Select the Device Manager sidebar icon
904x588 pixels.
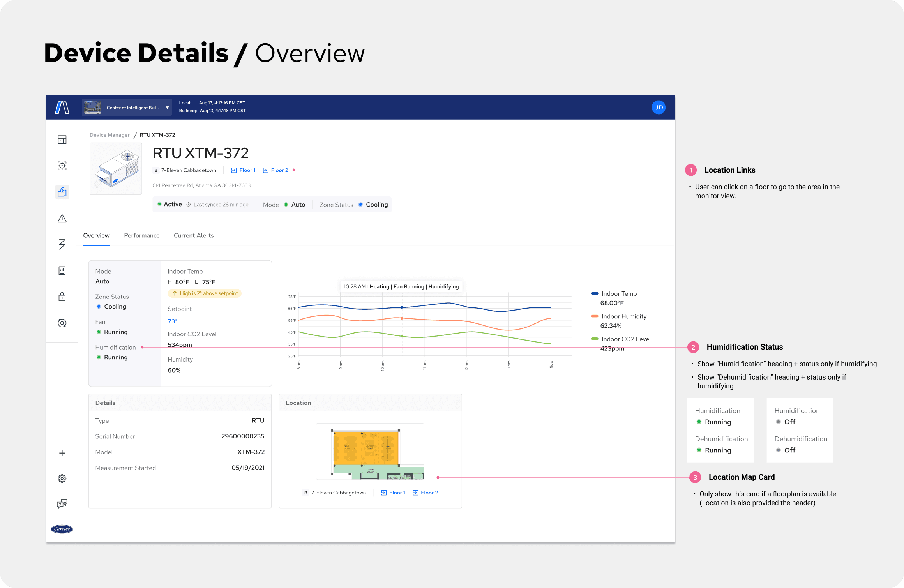click(x=62, y=192)
